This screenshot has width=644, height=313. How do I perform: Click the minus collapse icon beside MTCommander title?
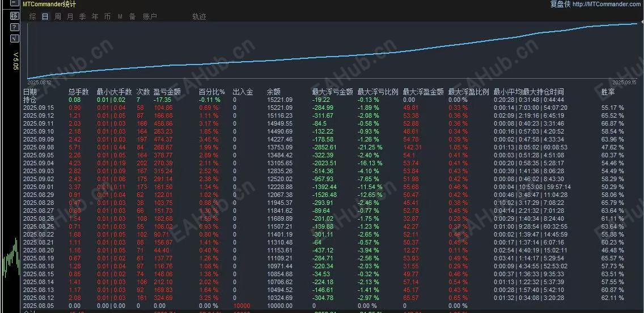coord(14,3)
